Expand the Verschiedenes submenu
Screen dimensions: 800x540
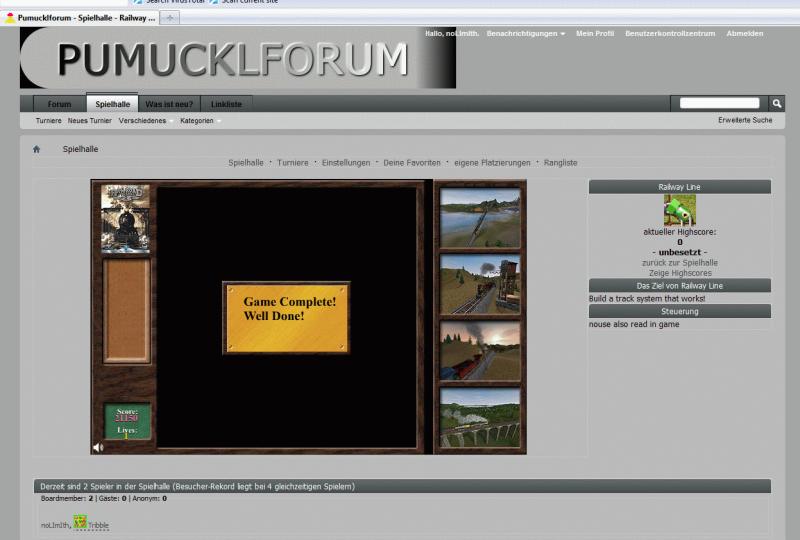[x=145, y=121]
